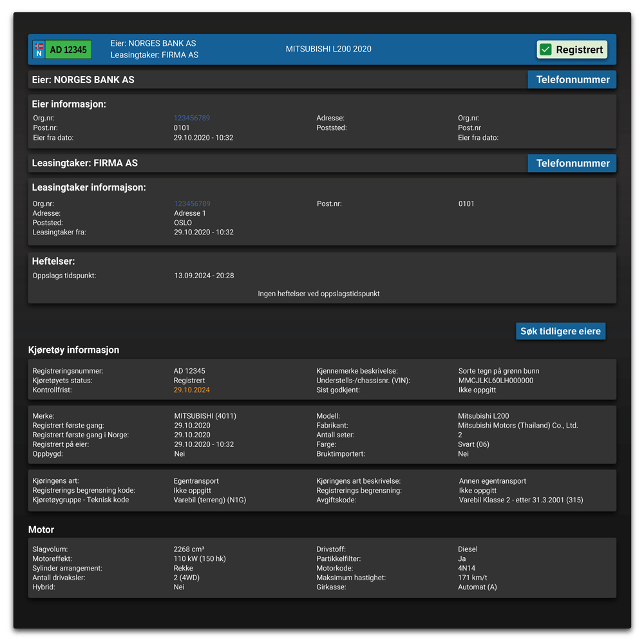Select the 'Leasingtaker informajson:' heading
Screen dimensions: 644x644
(x=89, y=187)
